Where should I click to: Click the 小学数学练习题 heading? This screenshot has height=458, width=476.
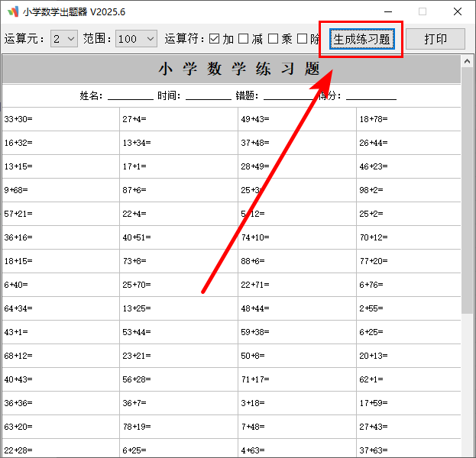239,69
